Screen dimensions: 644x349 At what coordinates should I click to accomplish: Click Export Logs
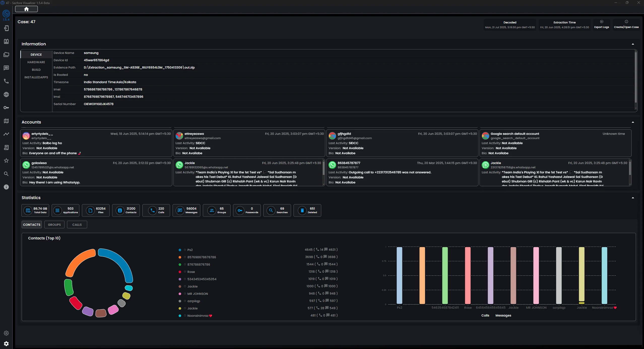(x=601, y=25)
